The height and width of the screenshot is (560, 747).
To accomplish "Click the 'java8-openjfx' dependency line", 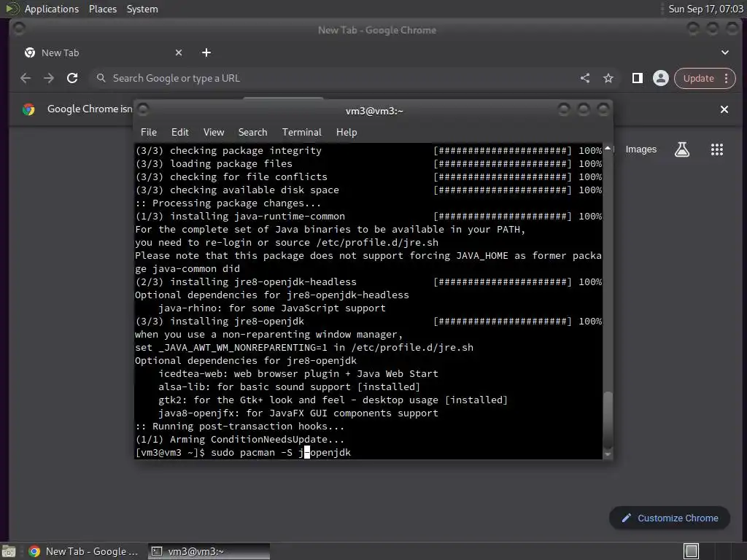I will [298, 413].
